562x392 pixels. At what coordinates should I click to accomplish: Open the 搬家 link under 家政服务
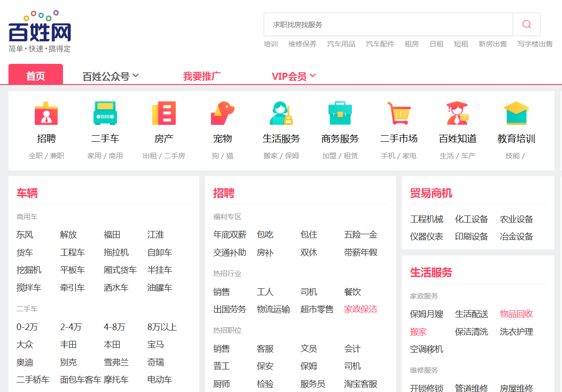pyautogui.click(x=418, y=332)
